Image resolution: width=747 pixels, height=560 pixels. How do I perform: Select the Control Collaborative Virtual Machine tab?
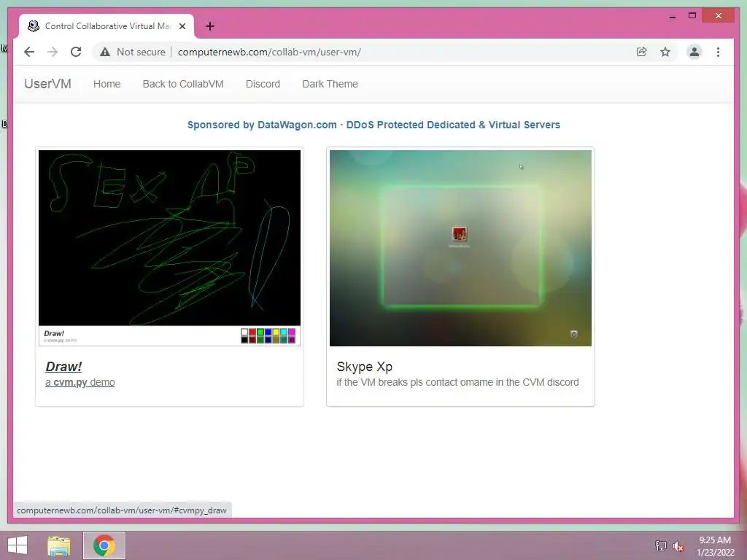(x=107, y=26)
